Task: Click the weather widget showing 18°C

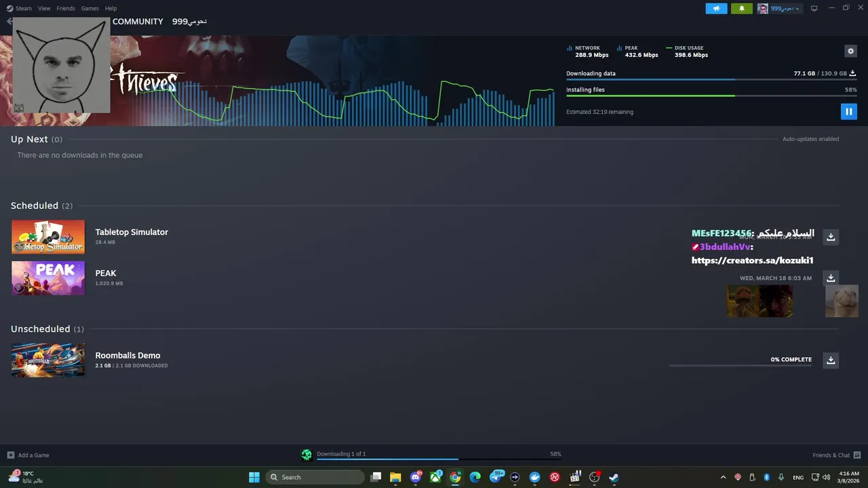Action: [x=26, y=477]
